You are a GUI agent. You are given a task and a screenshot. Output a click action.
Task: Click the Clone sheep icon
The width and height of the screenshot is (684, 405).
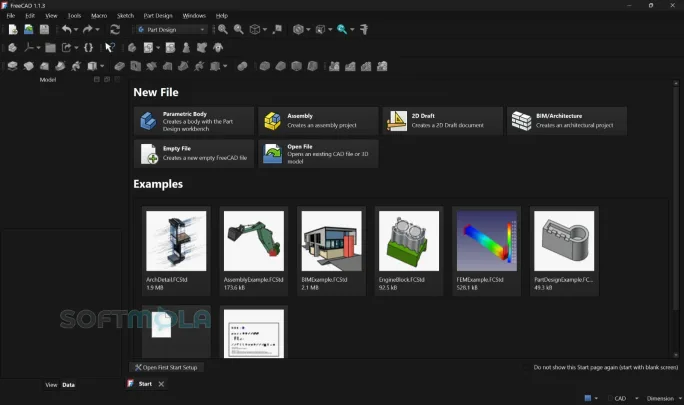(218, 48)
